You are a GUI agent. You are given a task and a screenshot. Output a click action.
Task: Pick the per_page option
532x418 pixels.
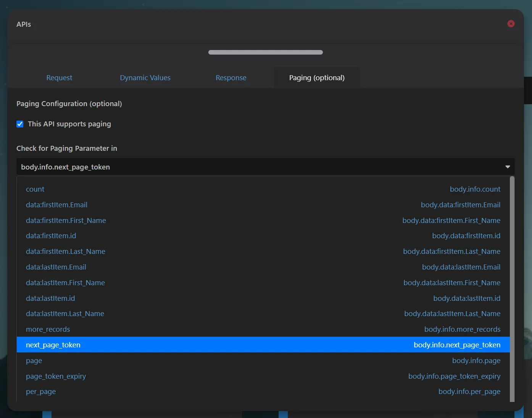tap(263, 392)
